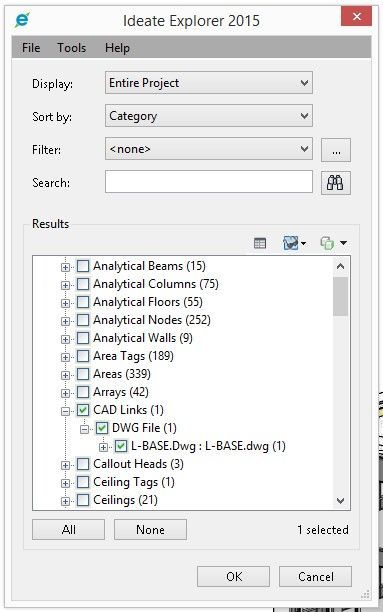Check the Ceilings (21) checkbox
Image resolution: width=383 pixels, height=612 pixels.
[x=83, y=500]
